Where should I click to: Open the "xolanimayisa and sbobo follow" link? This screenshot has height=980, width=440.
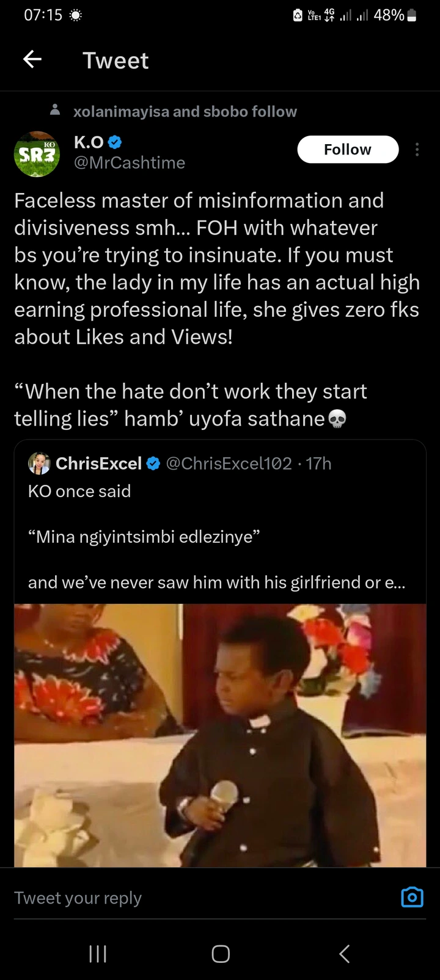[185, 111]
